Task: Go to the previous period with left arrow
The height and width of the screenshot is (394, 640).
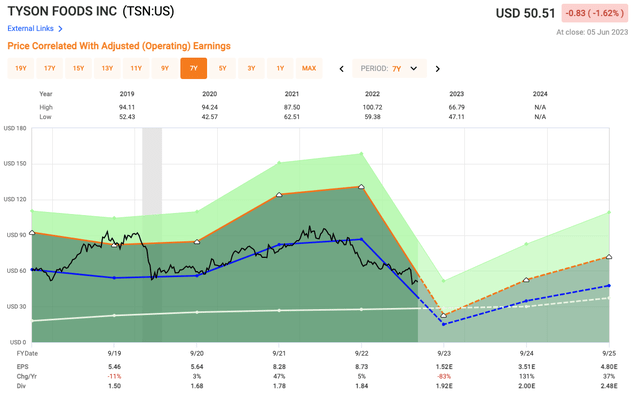Action: [342, 69]
